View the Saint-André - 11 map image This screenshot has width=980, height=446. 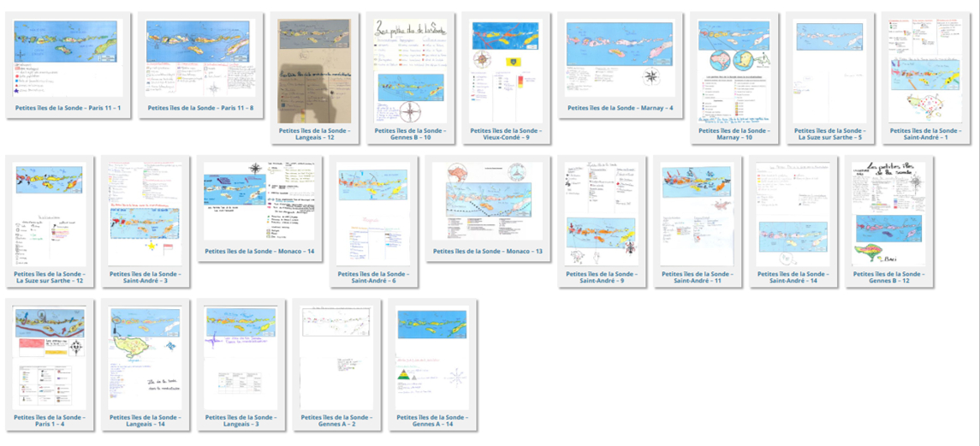coord(697,214)
